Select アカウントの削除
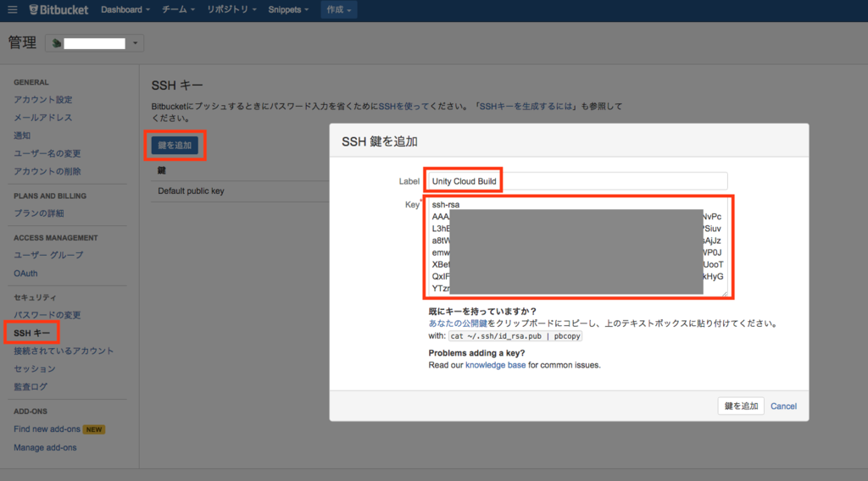 (x=47, y=171)
